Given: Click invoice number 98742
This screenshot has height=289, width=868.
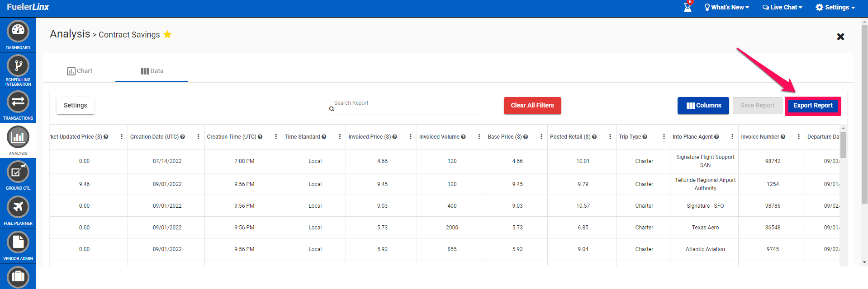Looking at the screenshot, I should pos(773,161).
